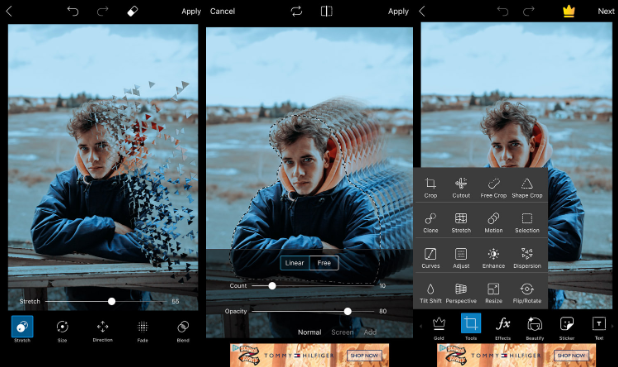Switch motion mode to Linear

pyautogui.click(x=294, y=263)
